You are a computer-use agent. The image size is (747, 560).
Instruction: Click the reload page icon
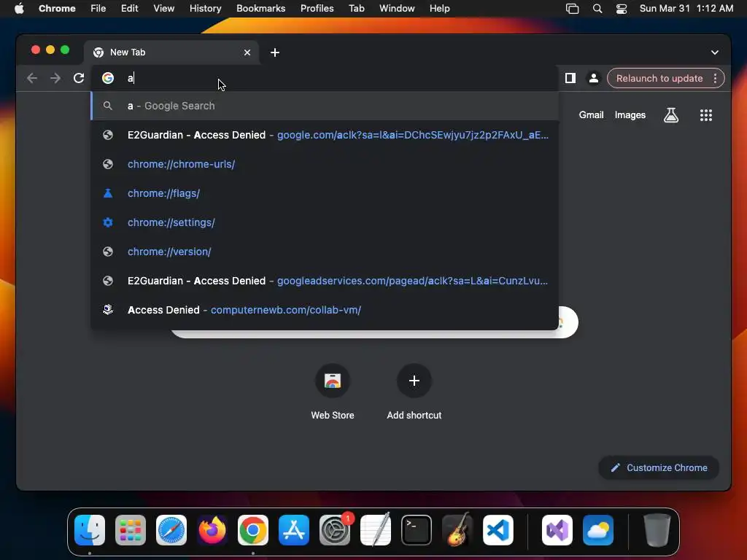(x=79, y=78)
